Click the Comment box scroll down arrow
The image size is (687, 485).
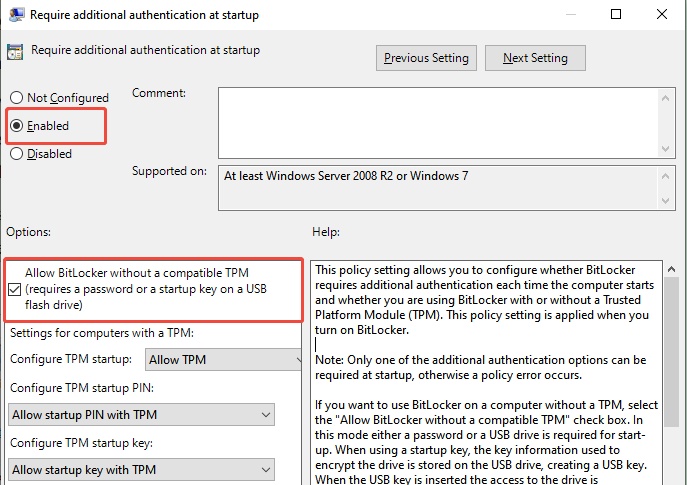(666, 149)
